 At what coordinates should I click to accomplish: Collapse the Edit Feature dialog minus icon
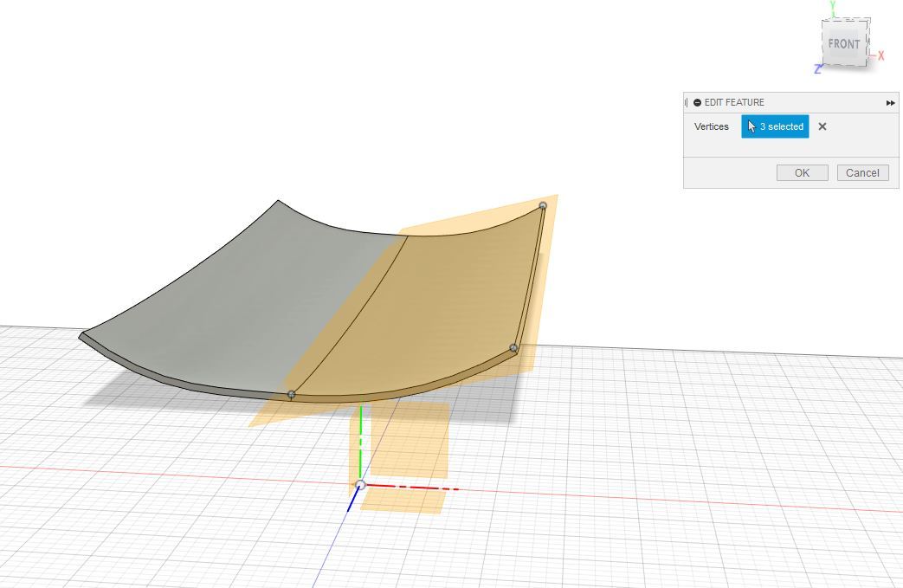(698, 102)
